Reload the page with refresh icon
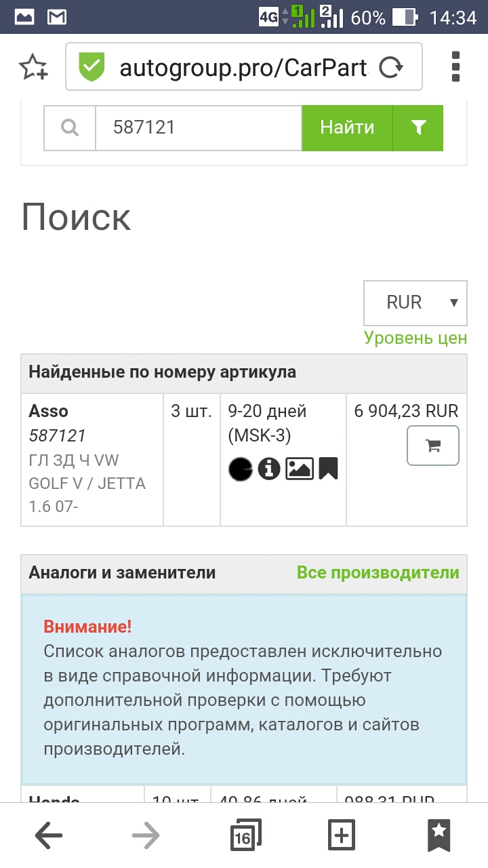The image size is (488, 868). tap(390, 67)
